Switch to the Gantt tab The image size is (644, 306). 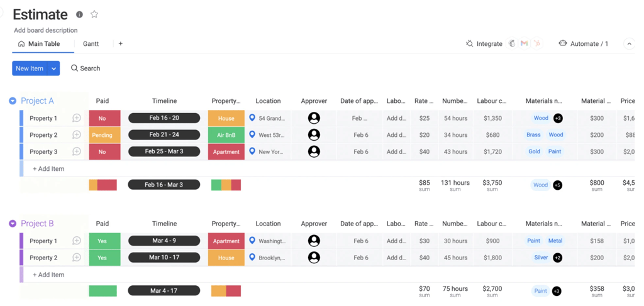(x=91, y=44)
